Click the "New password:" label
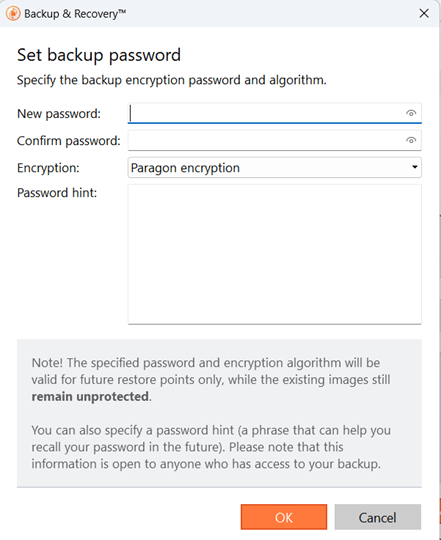This screenshot has width=441, height=540. point(59,114)
